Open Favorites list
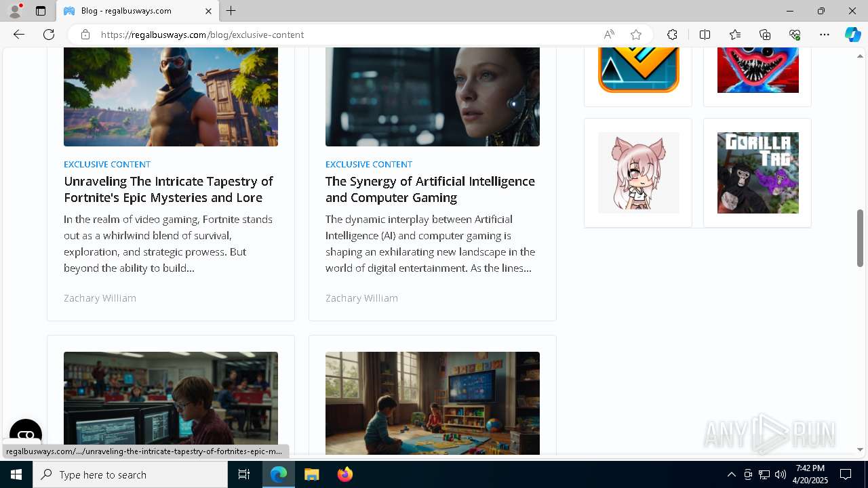Image resolution: width=868 pixels, height=488 pixels. coord(735,35)
